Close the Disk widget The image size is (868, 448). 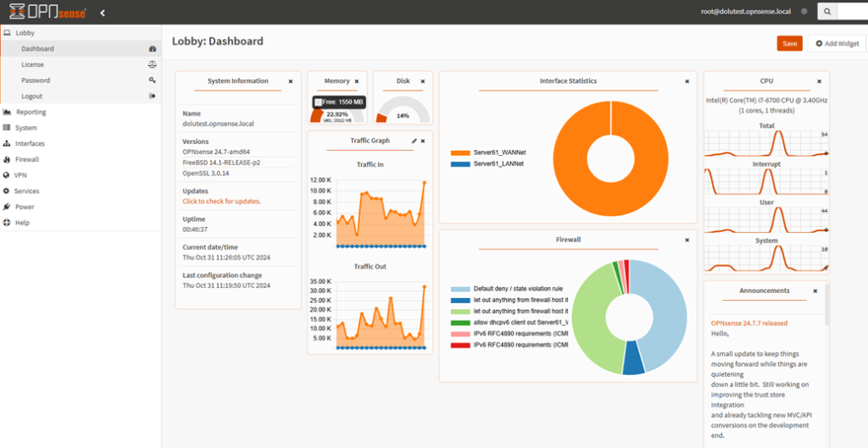(423, 81)
